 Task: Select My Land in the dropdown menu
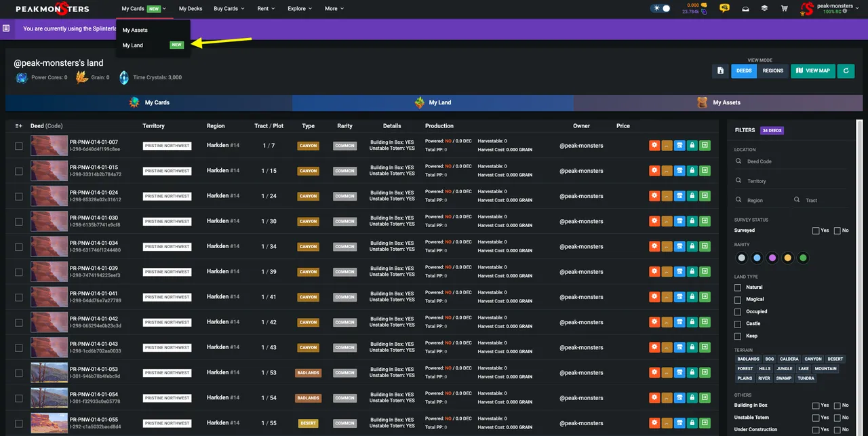click(x=153, y=45)
